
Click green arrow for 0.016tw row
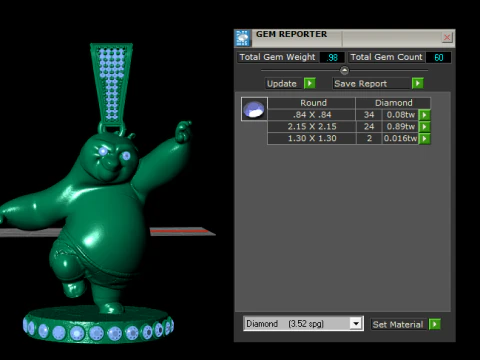[424, 138]
